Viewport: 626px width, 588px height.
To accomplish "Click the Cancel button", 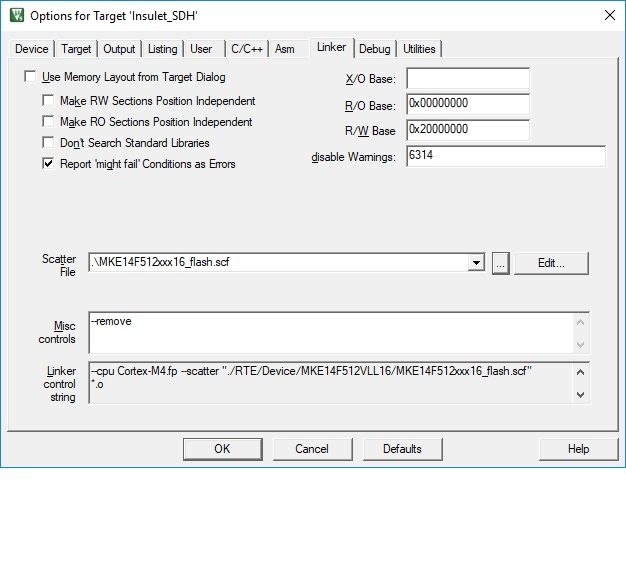I will click(x=313, y=449).
